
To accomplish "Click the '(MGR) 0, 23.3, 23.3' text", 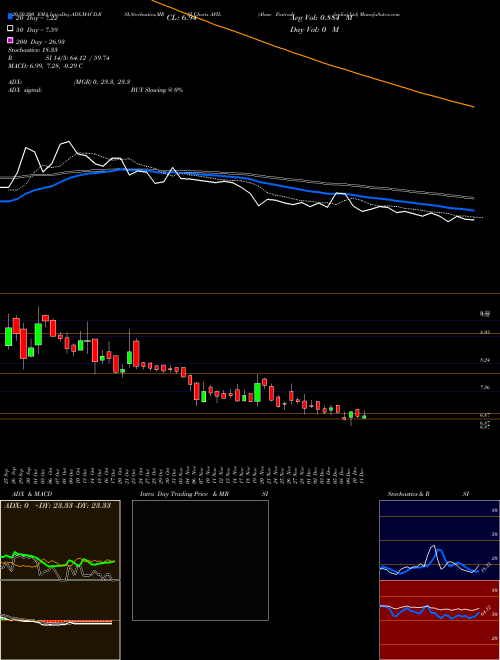I will [x=102, y=83].
